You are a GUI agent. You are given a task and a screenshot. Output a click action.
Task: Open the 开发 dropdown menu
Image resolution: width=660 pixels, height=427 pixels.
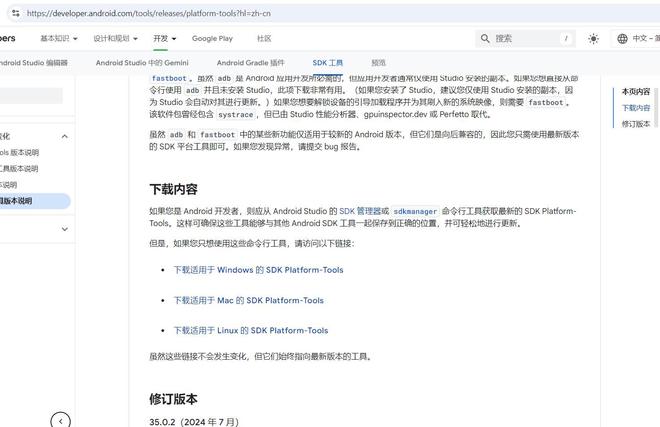[x=165, y=38]
